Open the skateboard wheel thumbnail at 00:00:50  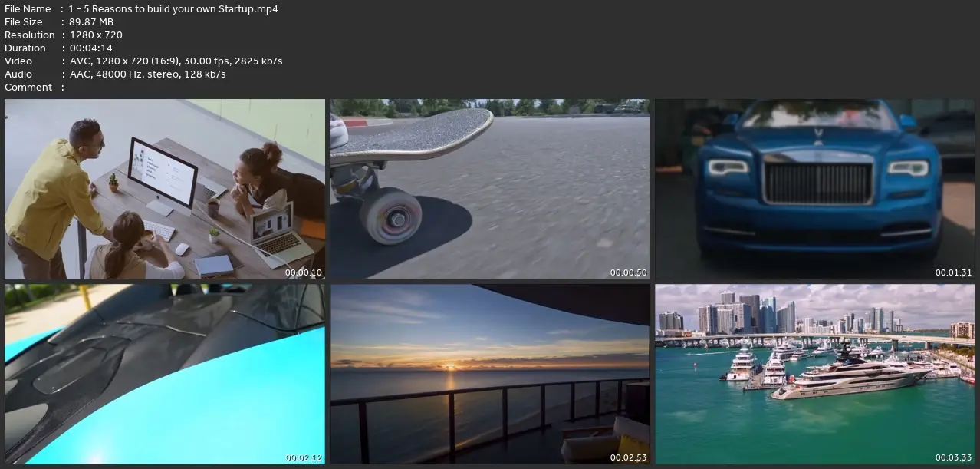click(490, 189)
